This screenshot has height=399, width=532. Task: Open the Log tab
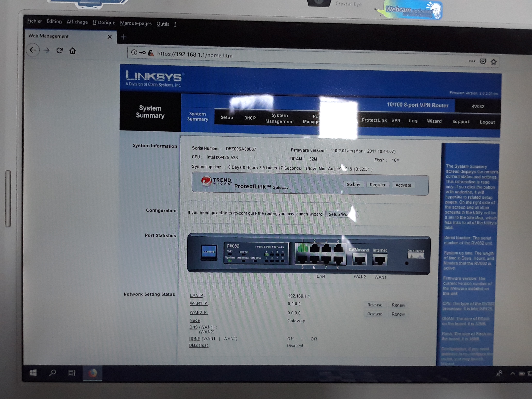[413, 121]
